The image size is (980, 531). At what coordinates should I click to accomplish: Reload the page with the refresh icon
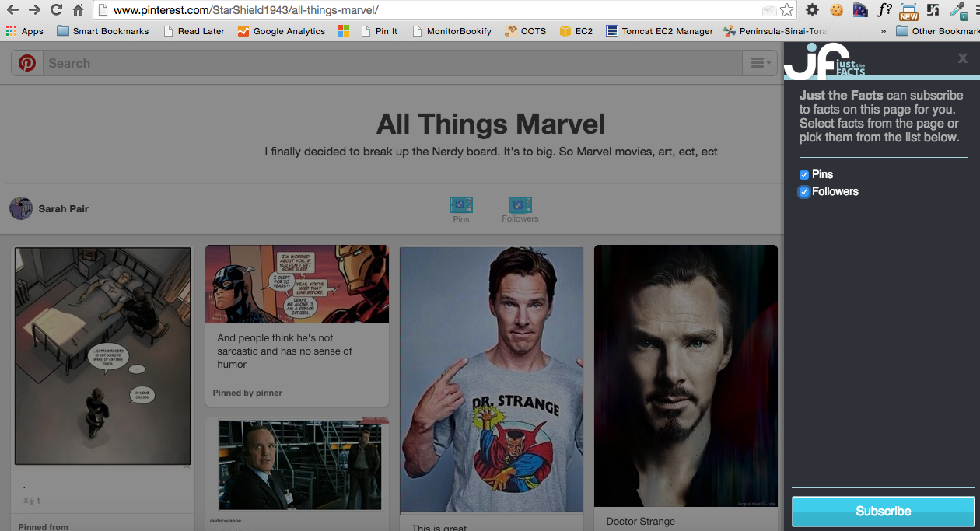[x=56, y=10]
